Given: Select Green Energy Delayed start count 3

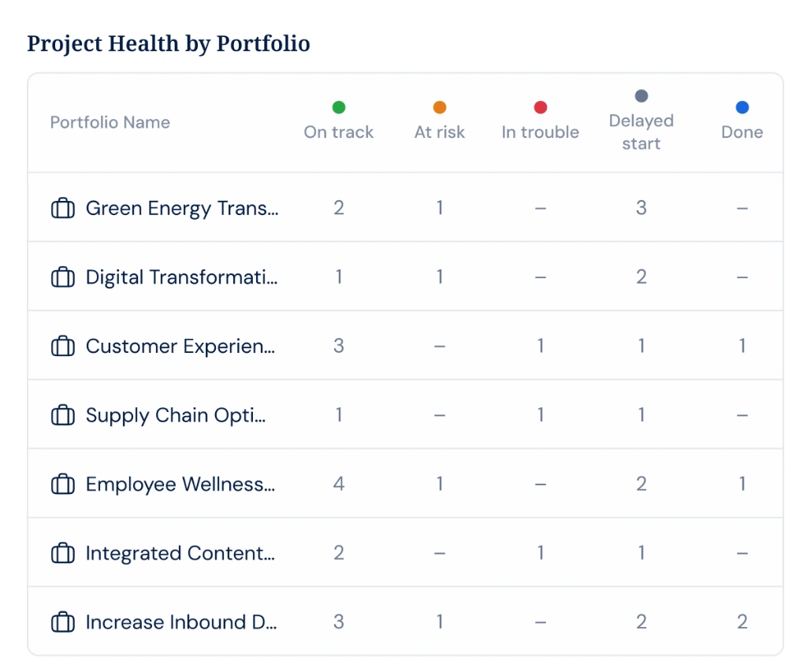Looking at the screenshot, I should tap(642, 208).
